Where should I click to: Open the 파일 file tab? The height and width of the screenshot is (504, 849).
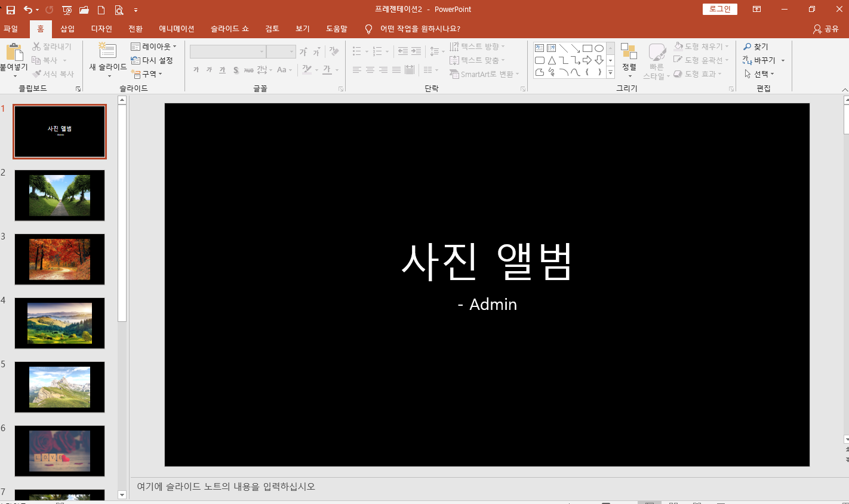click(11, 29)
